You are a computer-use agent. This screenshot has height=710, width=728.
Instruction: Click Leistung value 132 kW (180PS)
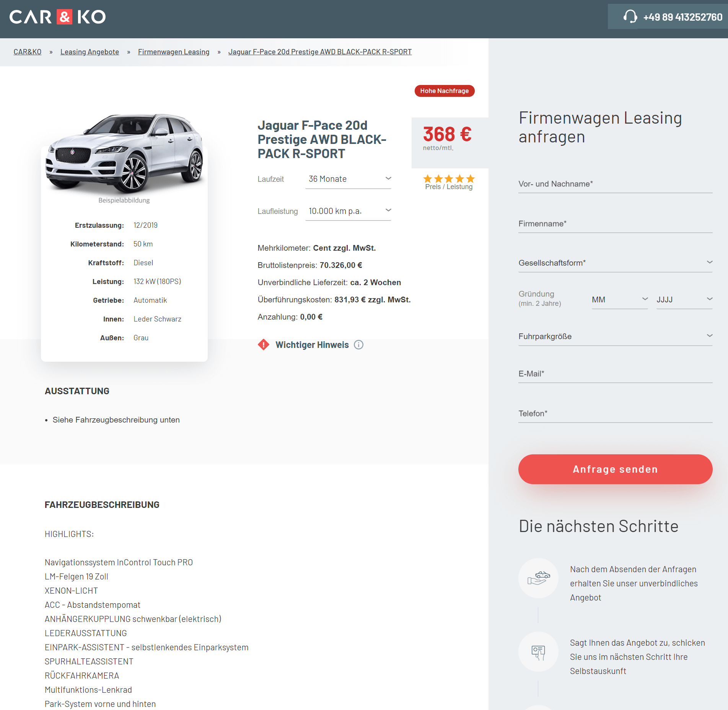(157, 282)
